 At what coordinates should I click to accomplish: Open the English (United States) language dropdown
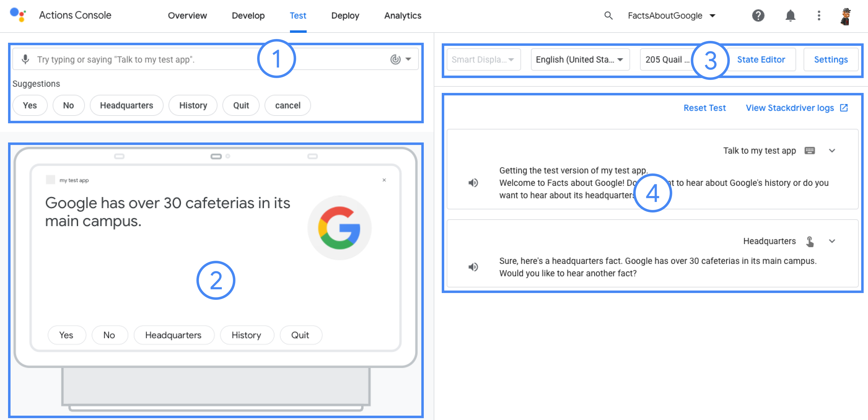coord(580,59)
